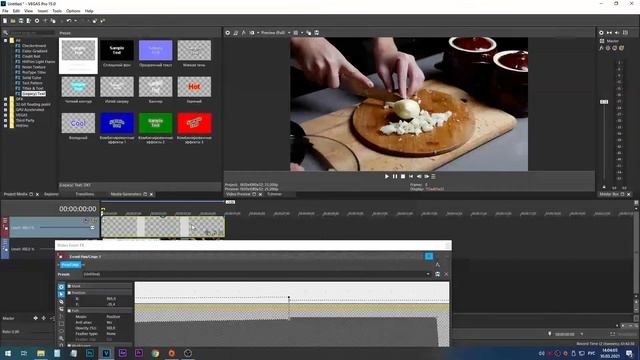
Task: Select the Rectangle mask tool in Pan/Crop
Action: [61, 324]
